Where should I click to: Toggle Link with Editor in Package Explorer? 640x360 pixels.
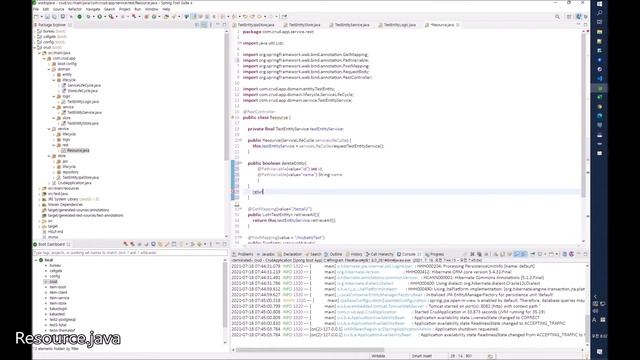tap(204, 25)
